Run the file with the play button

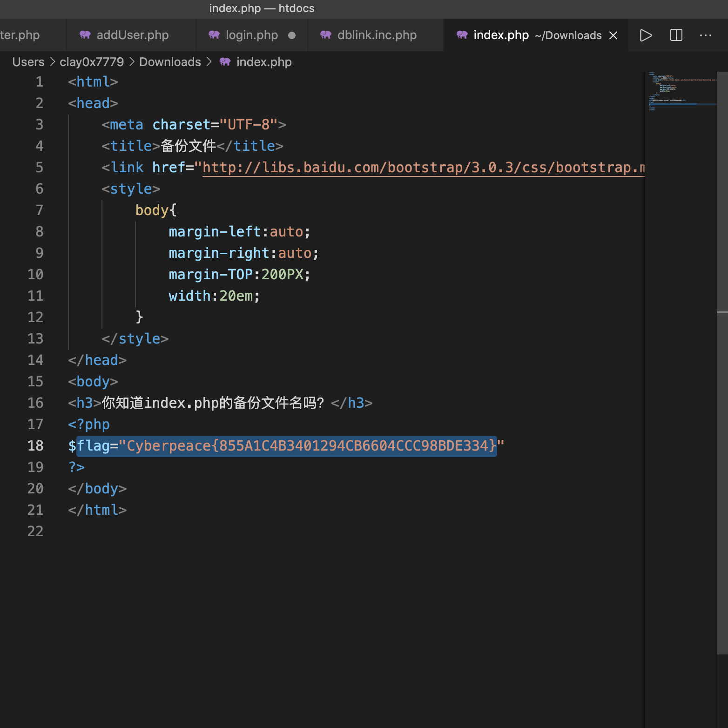646,35
